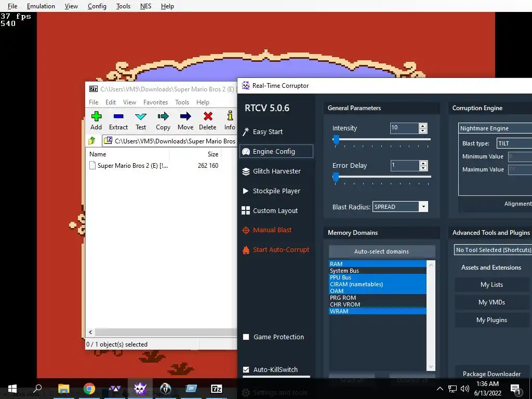Click the Intensity value field
Image resolution: width=532 pixels, height=399 pixels.
pyautogui.click(x=404, y=128)
